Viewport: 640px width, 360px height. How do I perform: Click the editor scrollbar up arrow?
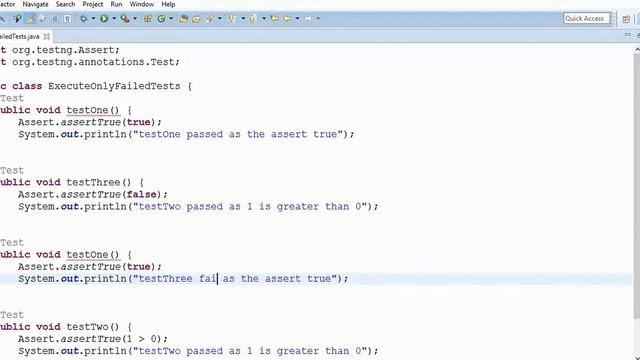(637, 49)
